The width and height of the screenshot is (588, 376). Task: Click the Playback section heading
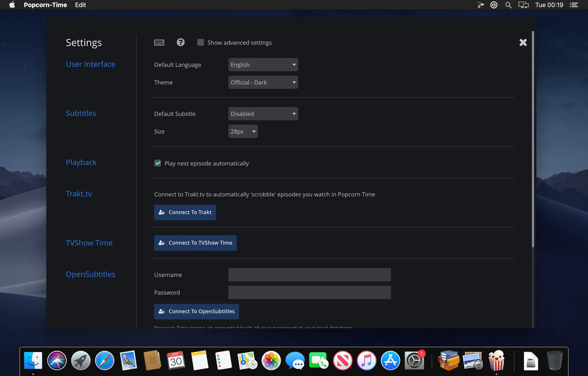81,162
